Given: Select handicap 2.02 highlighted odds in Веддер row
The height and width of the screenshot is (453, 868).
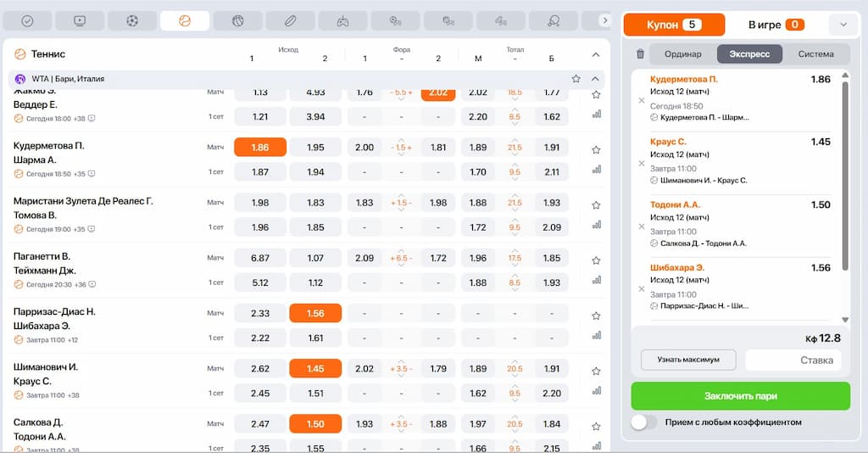Looking at the screenshot, I should (438, 93).
